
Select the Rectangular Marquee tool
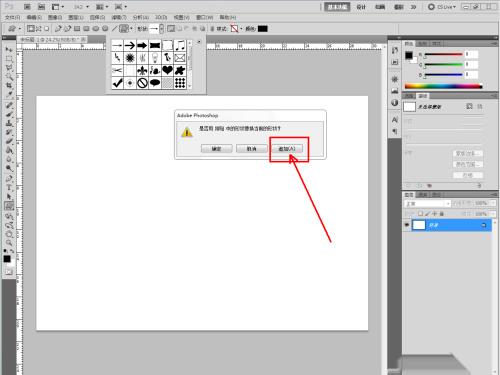pos(9,59)
